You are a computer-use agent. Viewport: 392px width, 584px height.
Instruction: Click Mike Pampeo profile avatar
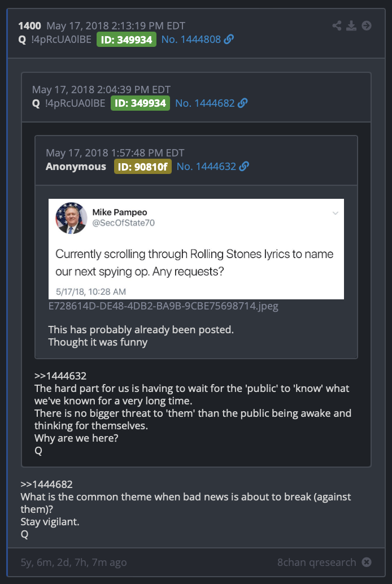(71, 218)
